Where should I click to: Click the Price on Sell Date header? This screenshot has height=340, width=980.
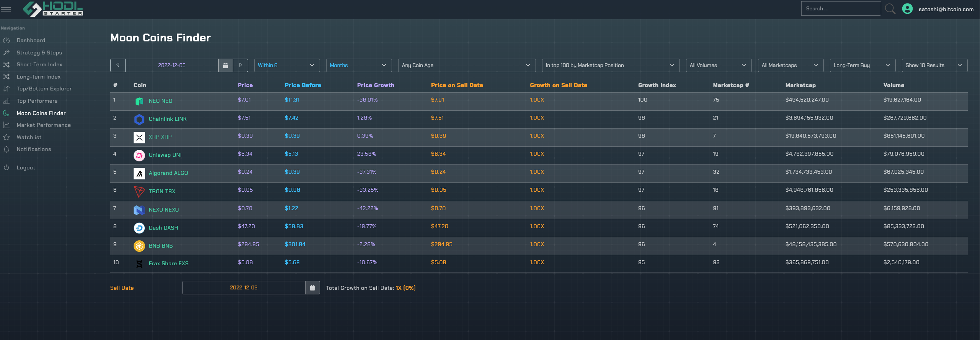click(457, 85)
